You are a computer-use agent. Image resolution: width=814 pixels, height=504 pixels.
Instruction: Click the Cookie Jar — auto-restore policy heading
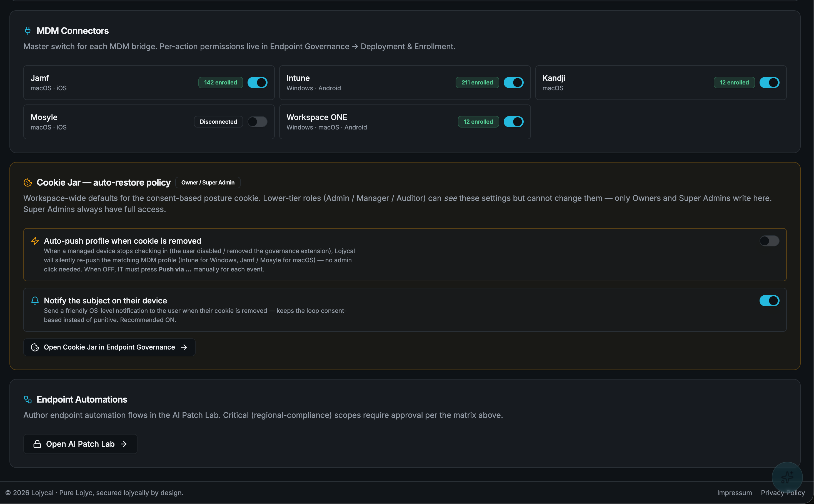click(x=104, y=183)
